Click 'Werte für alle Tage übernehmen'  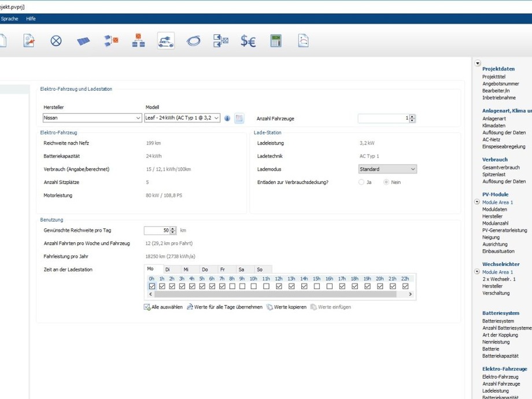[x=224, y=307]
